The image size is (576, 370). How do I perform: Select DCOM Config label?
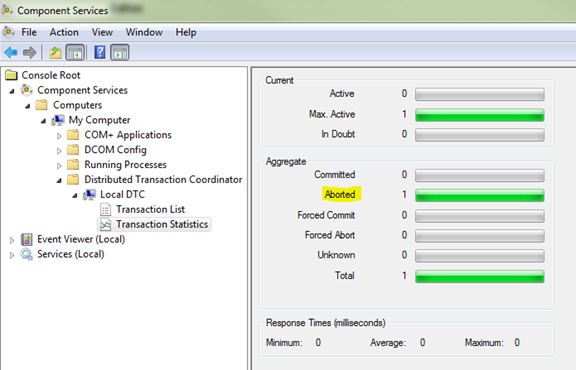pos(115,150)
